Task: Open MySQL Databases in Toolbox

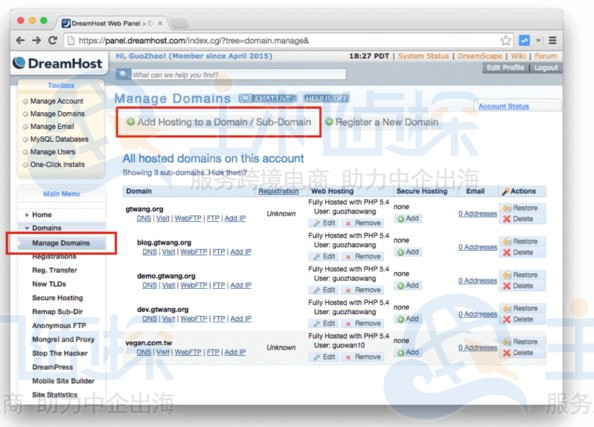Action: coord(59,139)
